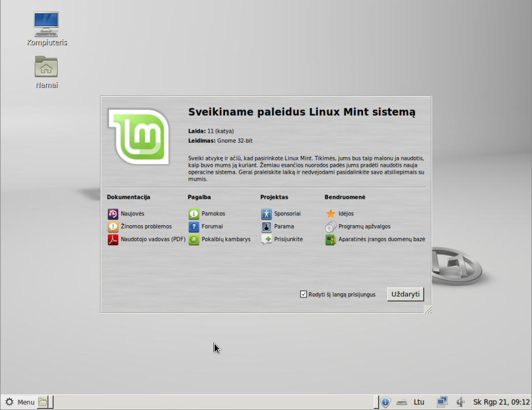Click the heading "Sveikiname paleidus Linux Mint sistemą"
The height and width of the screenshot is (410, 532).
click(x=302, y=112)
